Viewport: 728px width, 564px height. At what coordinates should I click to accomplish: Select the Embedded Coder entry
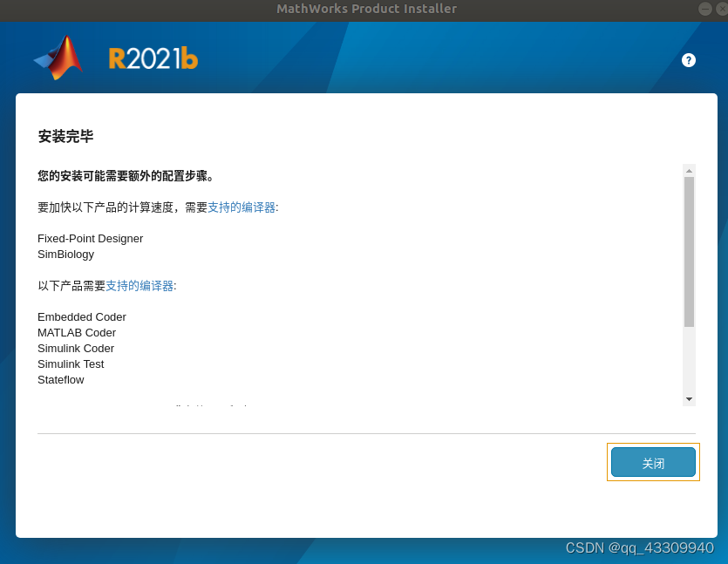click(82, 317)
